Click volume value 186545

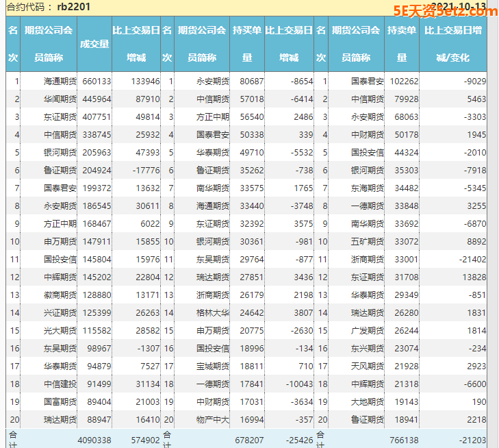(97, 206)
